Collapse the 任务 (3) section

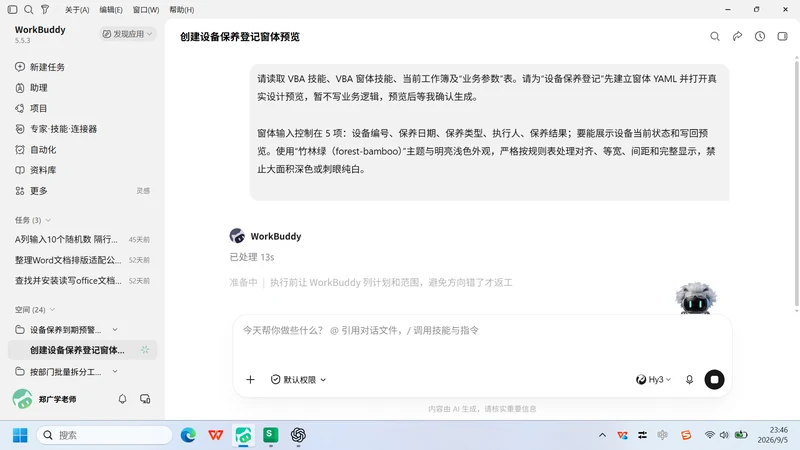click(x=33, y=220)
